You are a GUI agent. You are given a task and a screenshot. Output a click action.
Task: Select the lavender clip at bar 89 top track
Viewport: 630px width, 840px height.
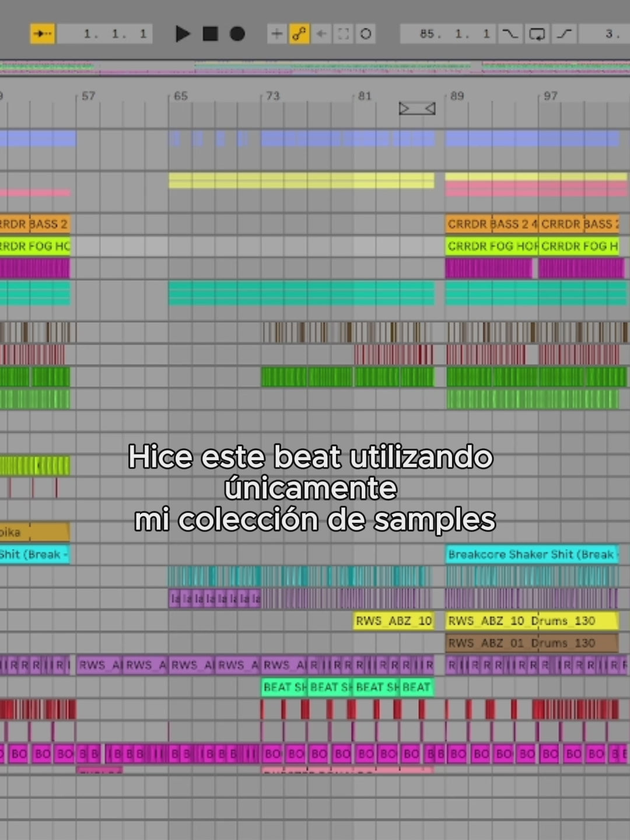tap(532, 139)
